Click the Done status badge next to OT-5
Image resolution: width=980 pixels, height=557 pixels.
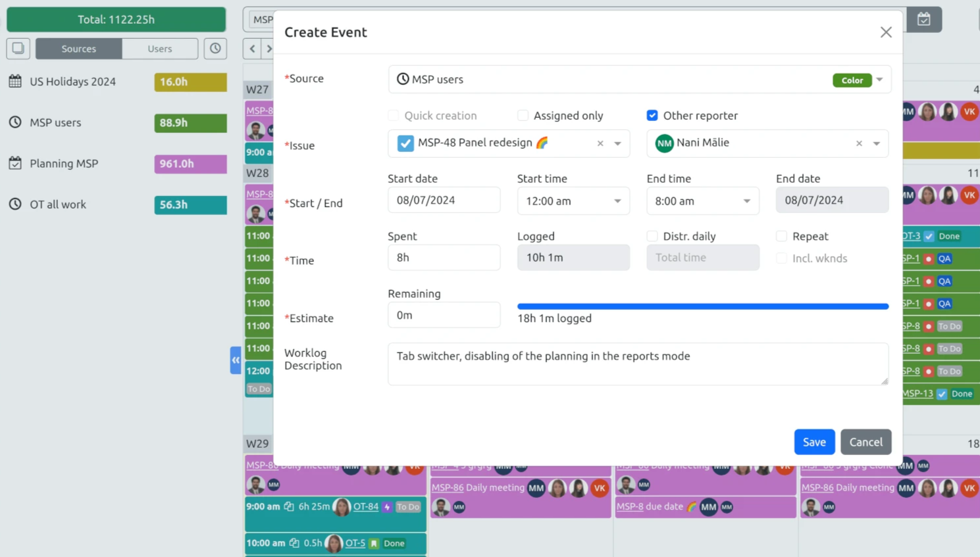(394, 543)
